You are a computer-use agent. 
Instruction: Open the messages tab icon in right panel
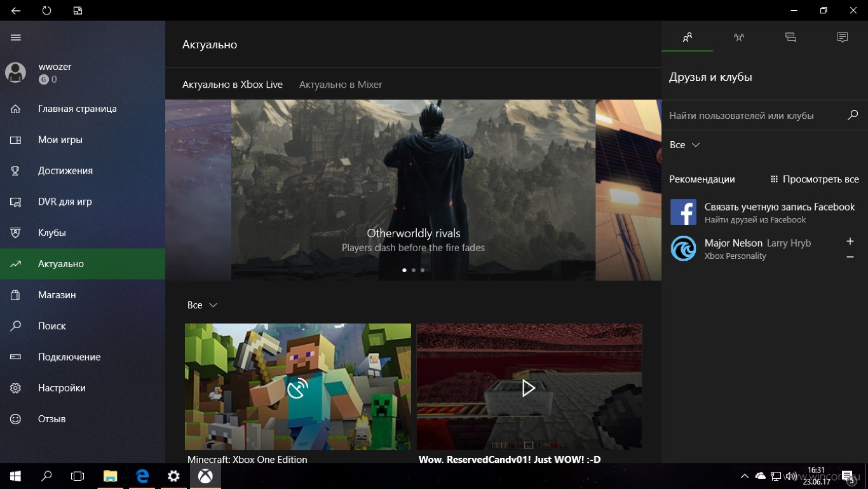click(x=790, y=38)
